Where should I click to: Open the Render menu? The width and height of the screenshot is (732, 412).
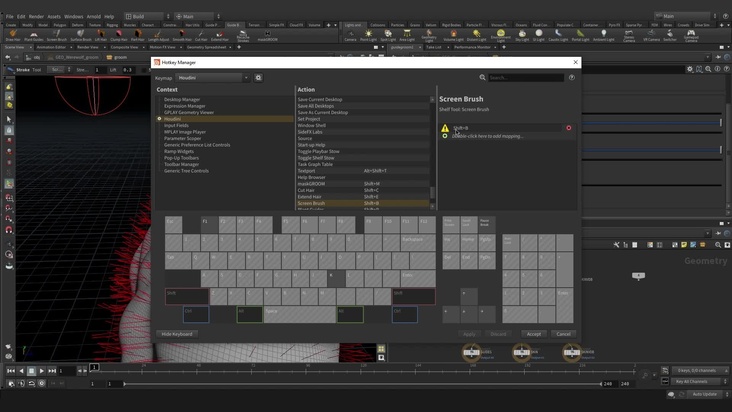36,16
